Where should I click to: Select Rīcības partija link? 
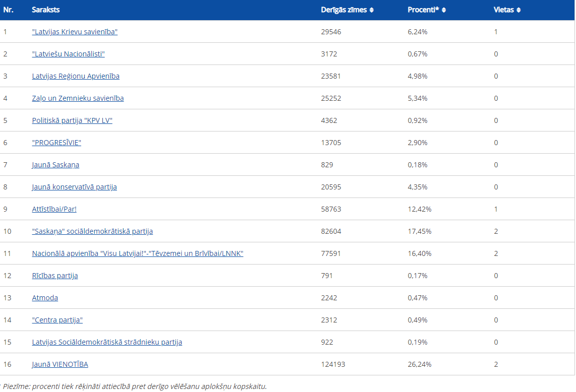pyautogui.click(x=55, y=276)
